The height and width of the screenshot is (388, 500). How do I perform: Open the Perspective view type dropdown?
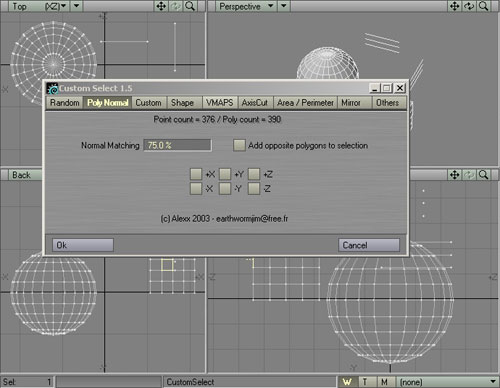coord(246,6)
